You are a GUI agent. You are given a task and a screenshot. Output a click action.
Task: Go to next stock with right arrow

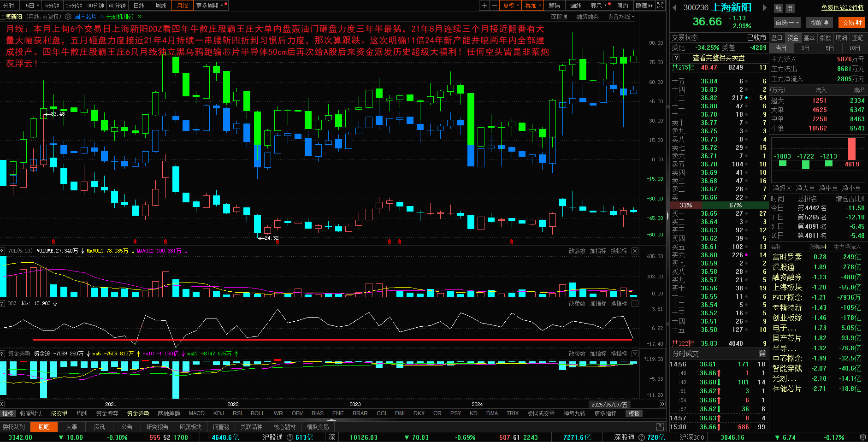tap(764, 7)
